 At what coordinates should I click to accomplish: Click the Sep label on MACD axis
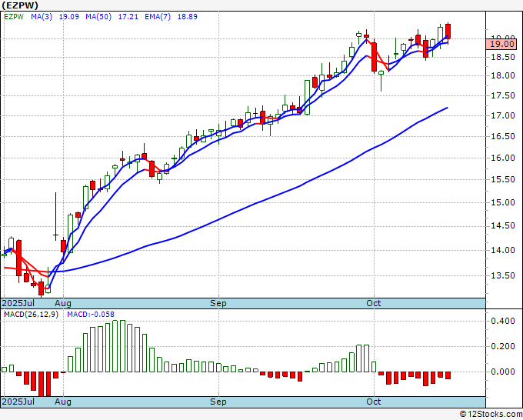(x=218, y=402)
